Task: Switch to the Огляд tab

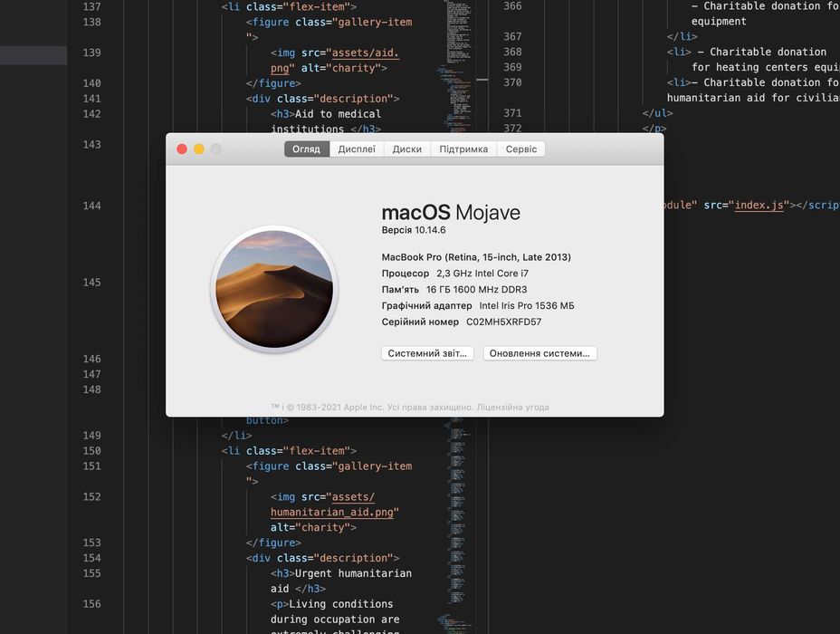Action: 307,149
